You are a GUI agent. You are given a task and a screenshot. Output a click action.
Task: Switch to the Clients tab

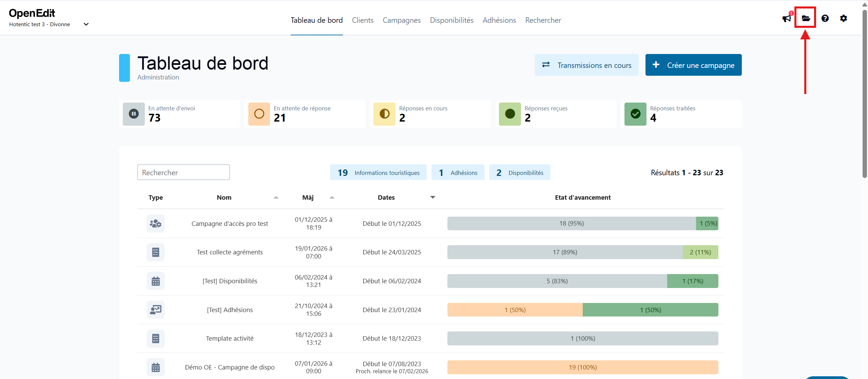363,20
